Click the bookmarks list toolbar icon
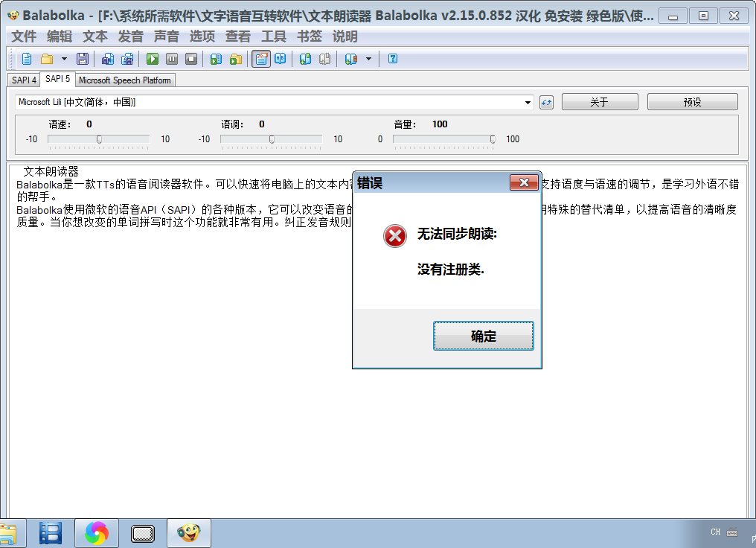Image resolution: width=756 pixels, height=548 pixels. [351, 59]
